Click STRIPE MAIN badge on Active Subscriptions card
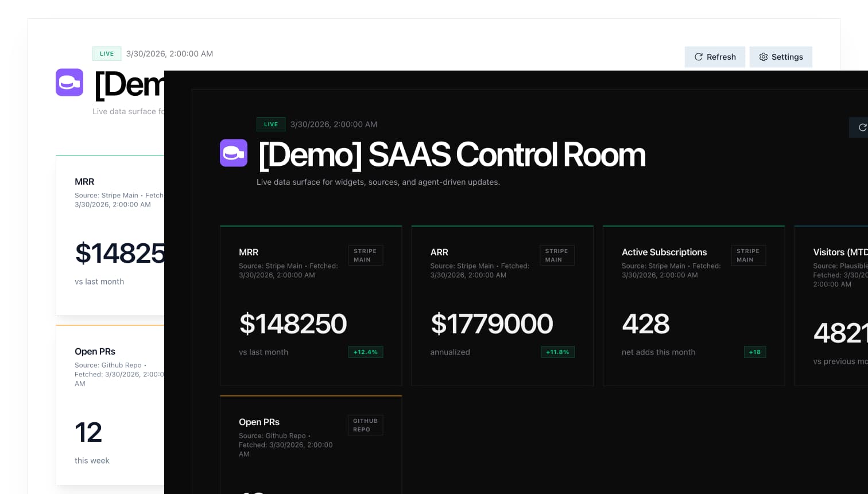 747,255
